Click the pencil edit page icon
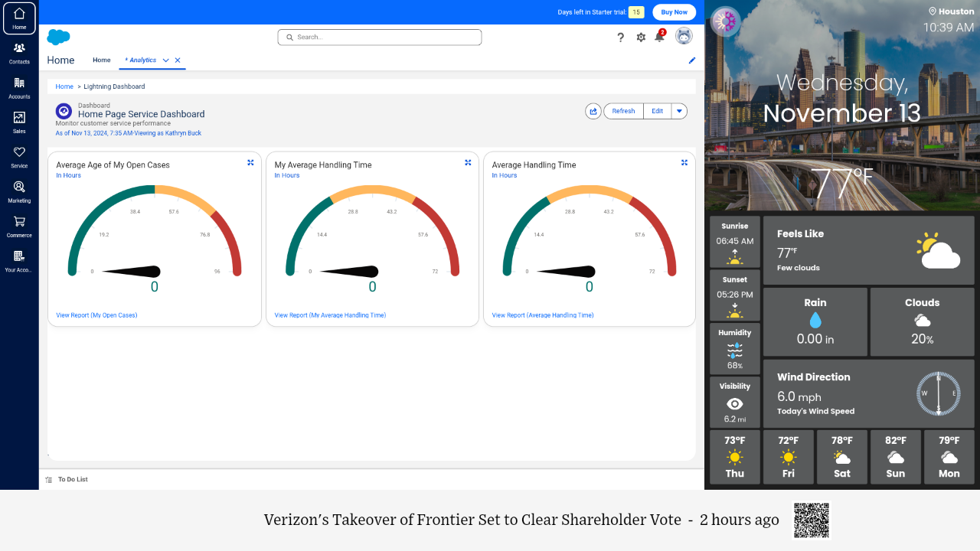980x551 pixels. [692, 60]
